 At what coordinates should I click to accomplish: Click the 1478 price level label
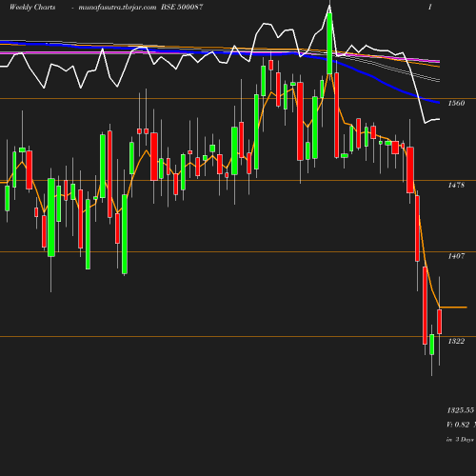point(456,185)
